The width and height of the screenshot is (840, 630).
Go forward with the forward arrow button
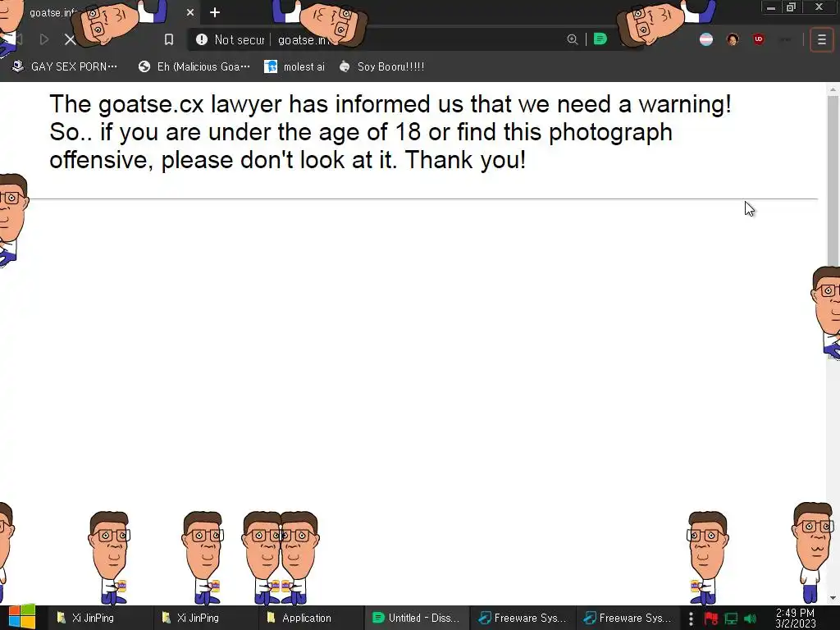[x=44, y=39]
